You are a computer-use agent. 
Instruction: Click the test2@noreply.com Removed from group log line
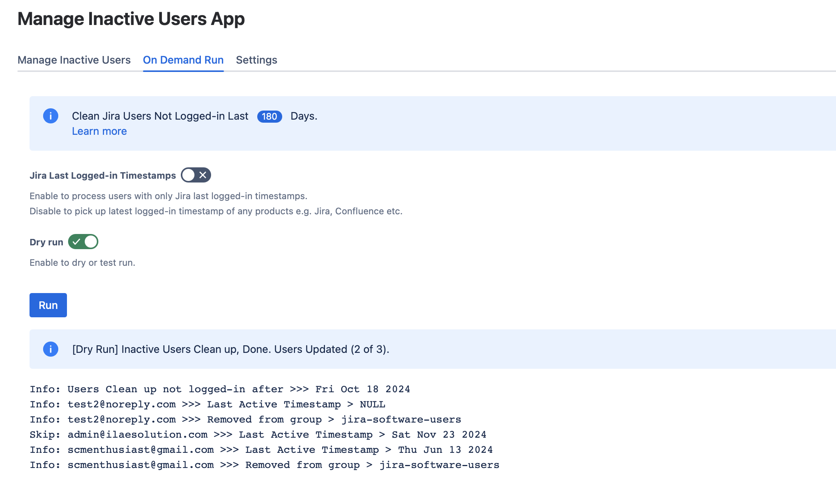coord(245,419)
